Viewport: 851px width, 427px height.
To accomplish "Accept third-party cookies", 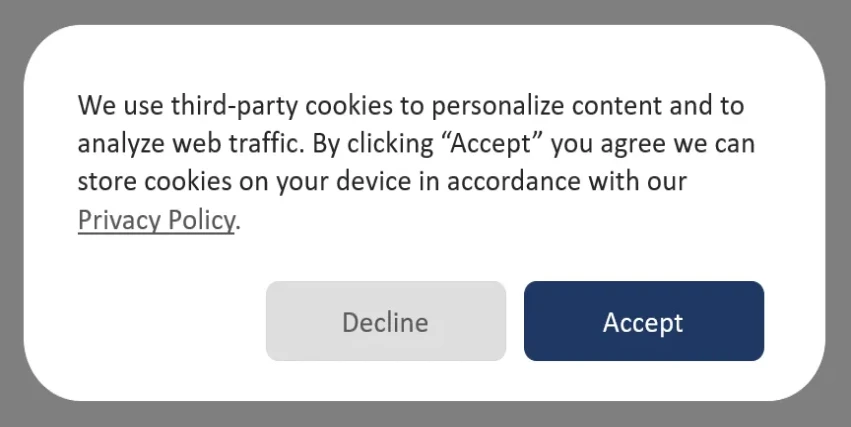I will [x=643, y=321].
